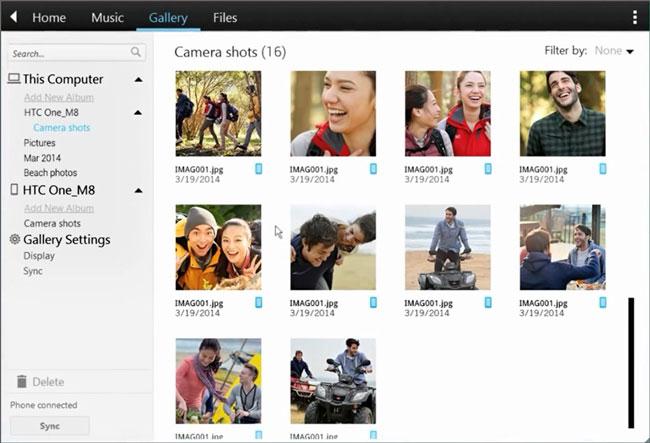Click the trash can Delete icon
Viewport: 650px width, 443px height.
point(22,381)
